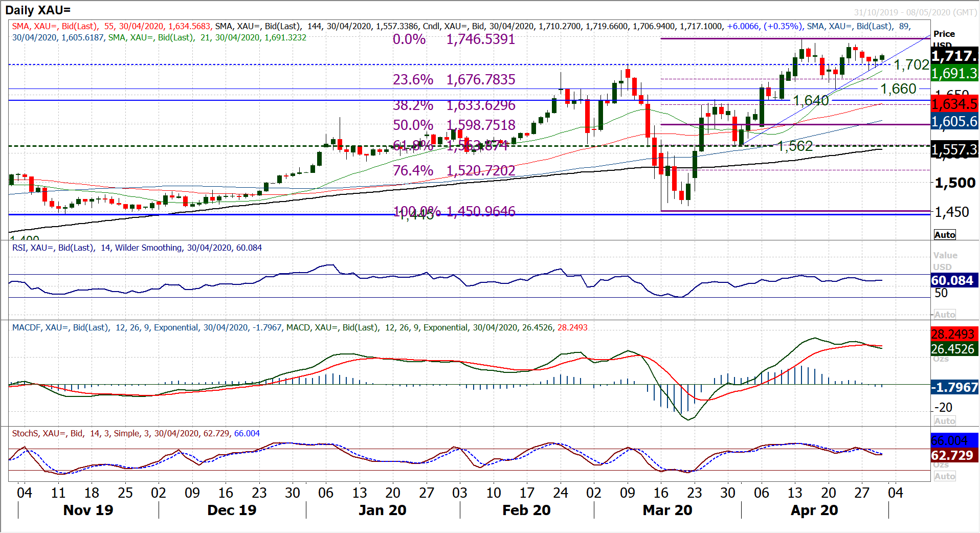Viewport: 980px width, 533px height.
Task: Click the Price USD axis header
Action: (x=944, y=38)
